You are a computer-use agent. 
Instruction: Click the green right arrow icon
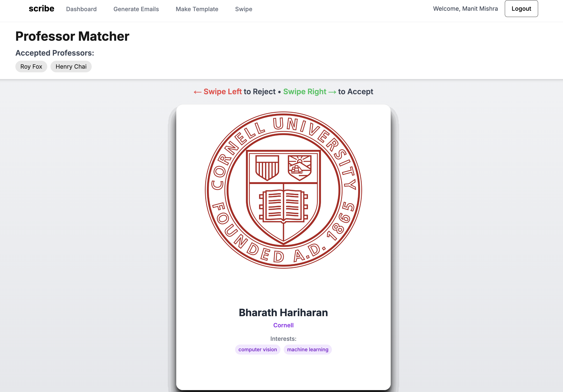click(x=332, y=92)
